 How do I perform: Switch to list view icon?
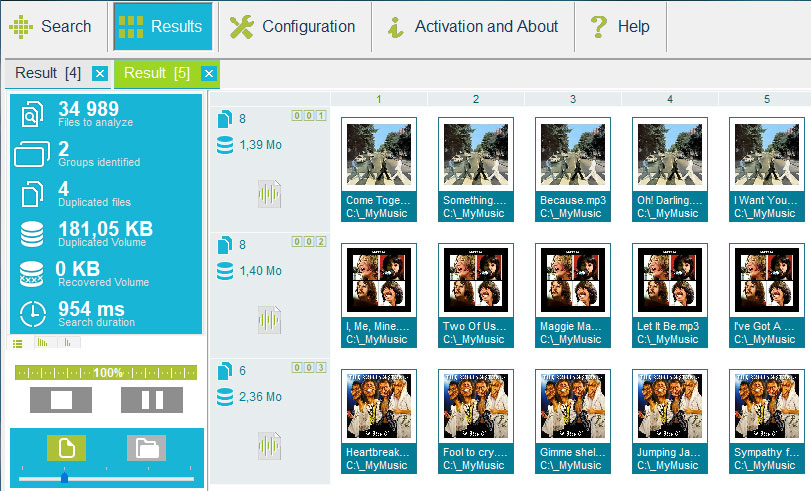18,344
